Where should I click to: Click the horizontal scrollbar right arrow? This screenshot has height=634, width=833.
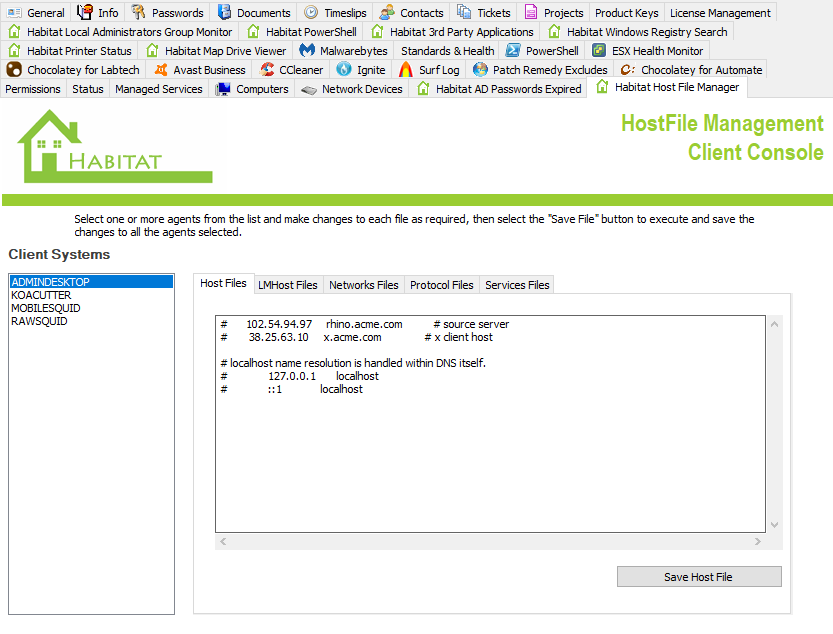click(x=757, y=541)
